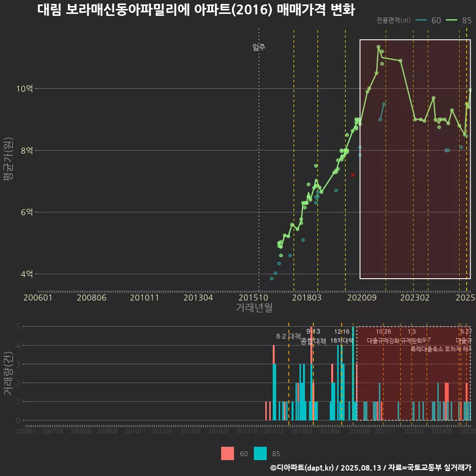Click the 5 label on volume axis
476x476 pixels.
(x=18, y=327)
